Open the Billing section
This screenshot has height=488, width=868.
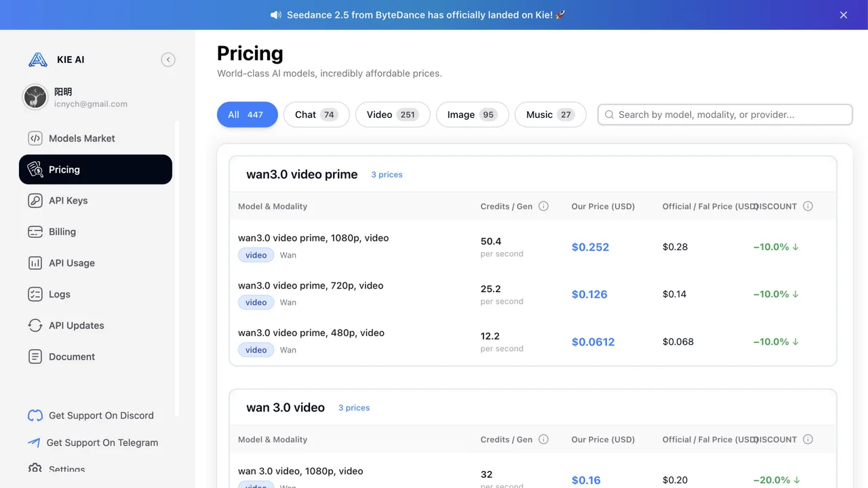96,232
